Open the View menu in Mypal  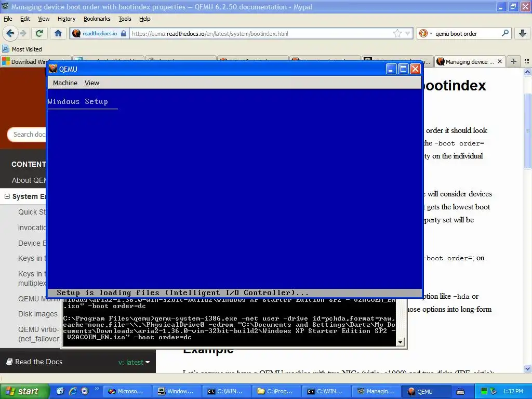point(44,19)
